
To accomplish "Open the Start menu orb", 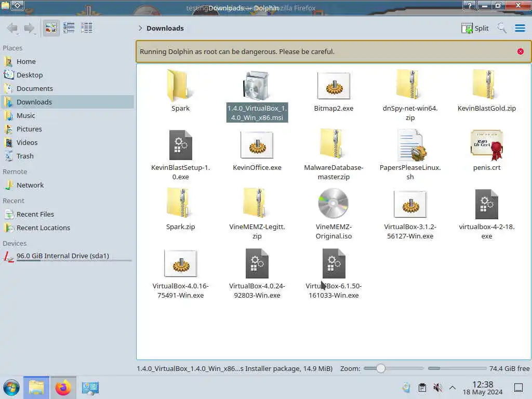I will click(11, 388).
